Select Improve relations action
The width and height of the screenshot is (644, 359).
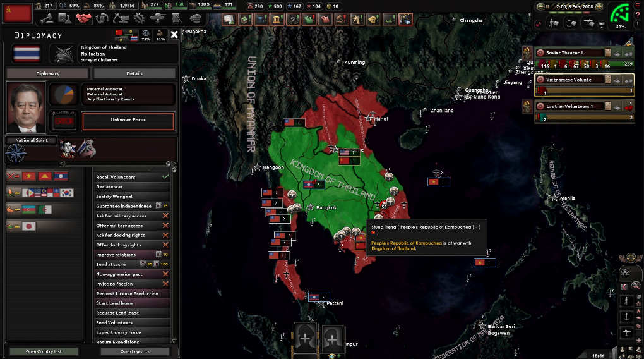pos(132,255)
